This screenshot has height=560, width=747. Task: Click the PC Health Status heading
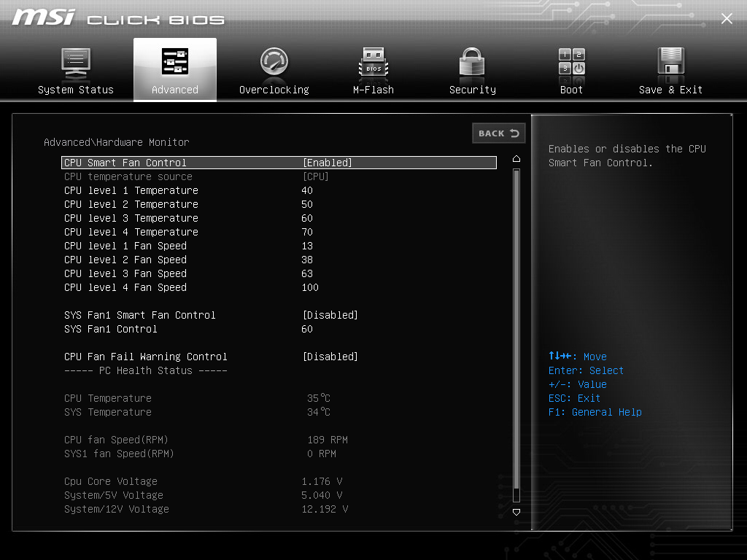pos(146,370)
